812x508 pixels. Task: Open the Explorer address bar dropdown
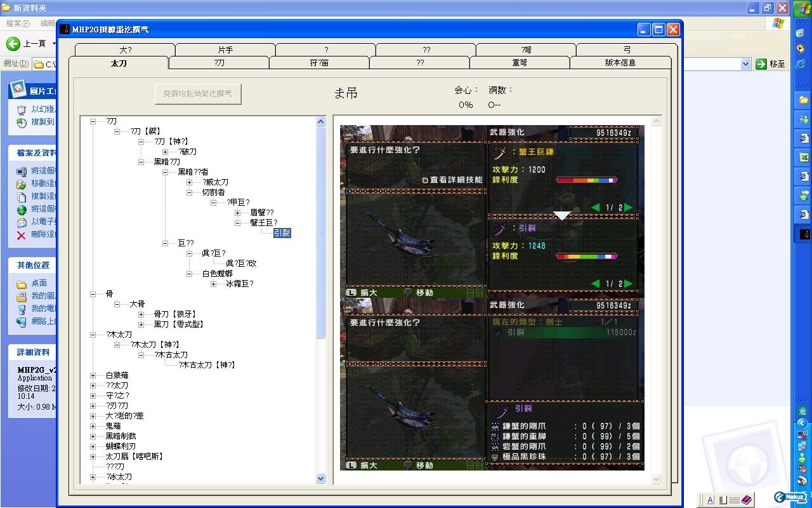(x=745, y=63)
